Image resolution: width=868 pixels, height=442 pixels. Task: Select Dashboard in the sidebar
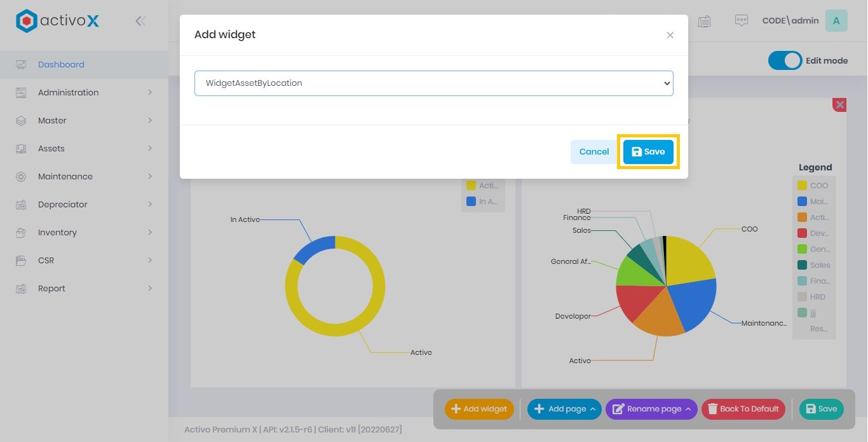coord(61,65)
